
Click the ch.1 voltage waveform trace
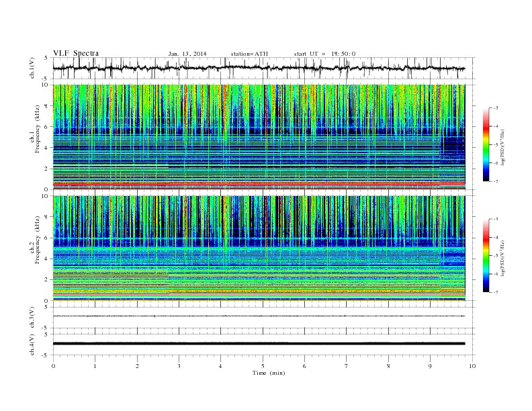click(x=259, y=68)
